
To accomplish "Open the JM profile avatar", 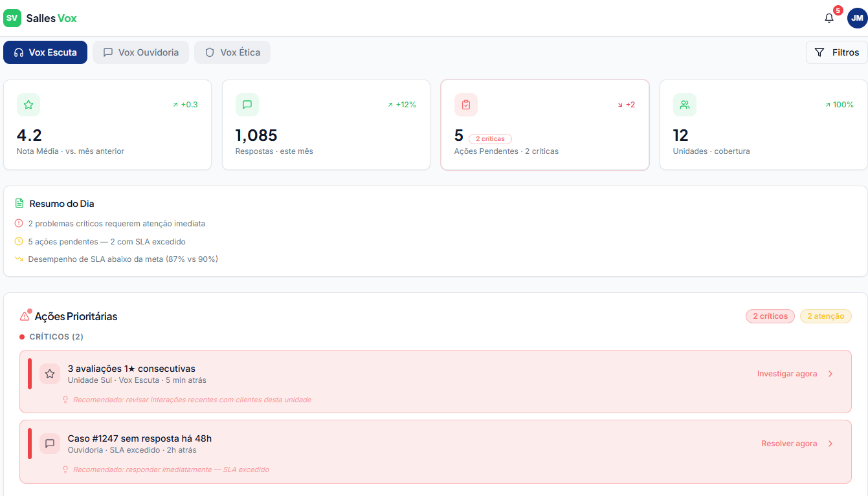I will (856, 17).
